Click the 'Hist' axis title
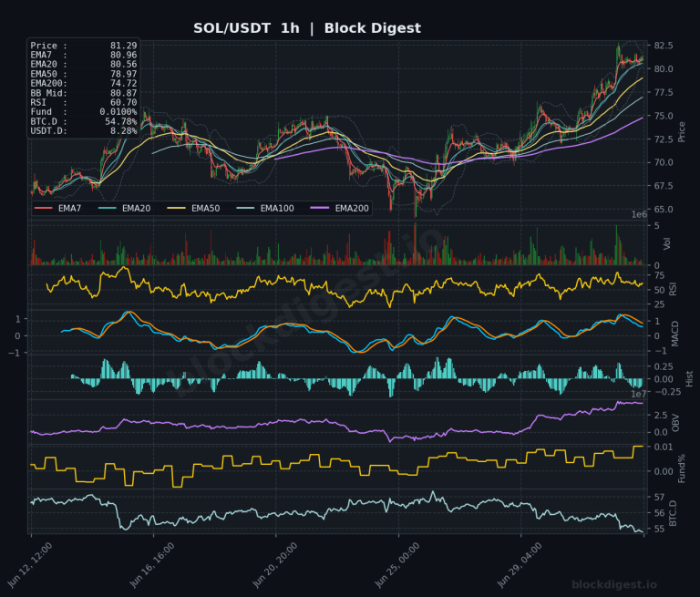The height and width of the screenshot is (597, 700). tap(689, 378)
